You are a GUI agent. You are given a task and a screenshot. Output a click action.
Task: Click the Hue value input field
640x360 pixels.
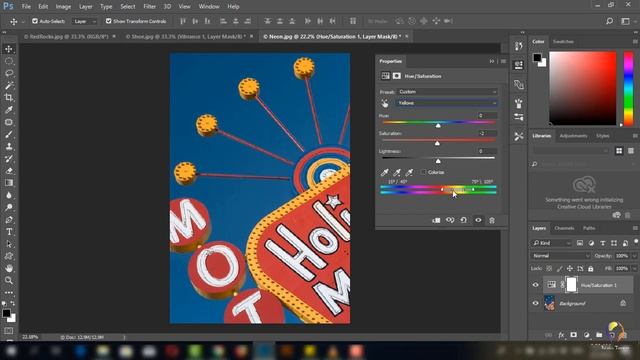(x=487, y=116)
